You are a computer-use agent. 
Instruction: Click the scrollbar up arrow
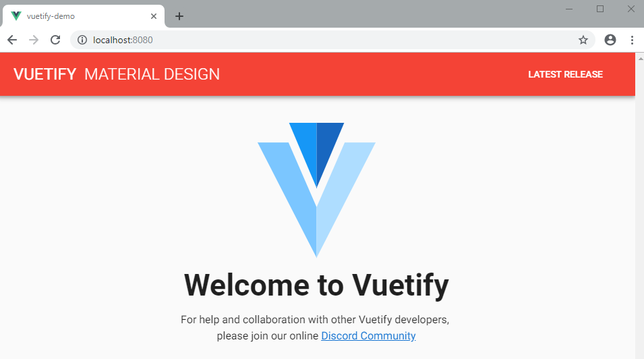[x=641, y=59]
